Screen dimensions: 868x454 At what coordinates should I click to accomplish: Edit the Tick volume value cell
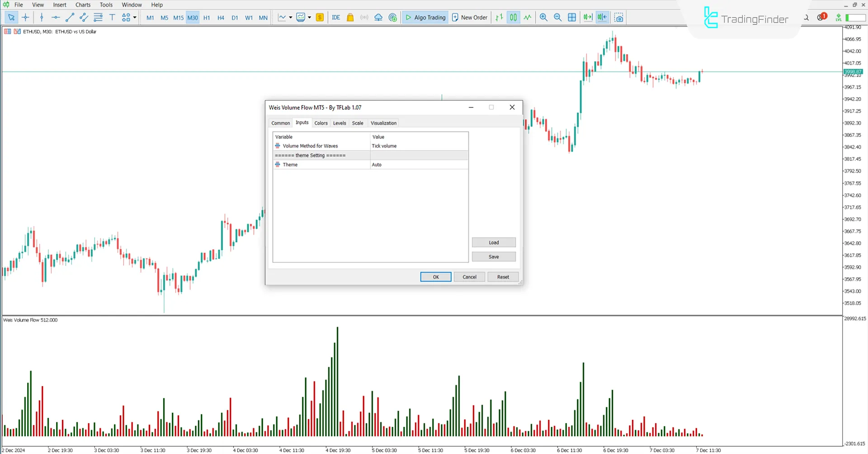click(x=419, y=146)
